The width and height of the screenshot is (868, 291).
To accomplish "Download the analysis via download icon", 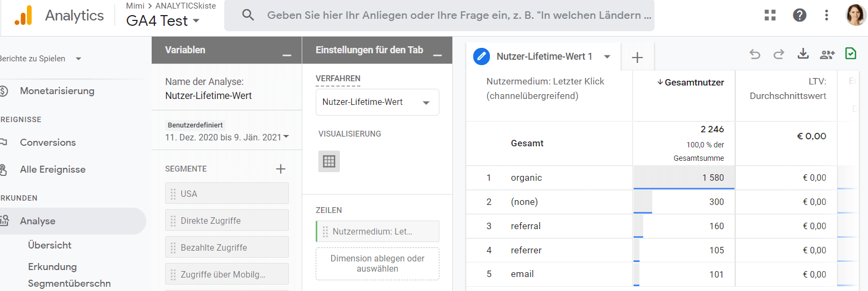I will [803, 54].
